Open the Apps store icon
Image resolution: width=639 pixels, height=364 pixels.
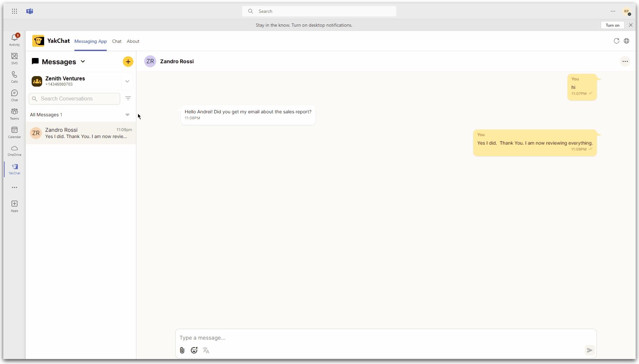tap(14, 206)
